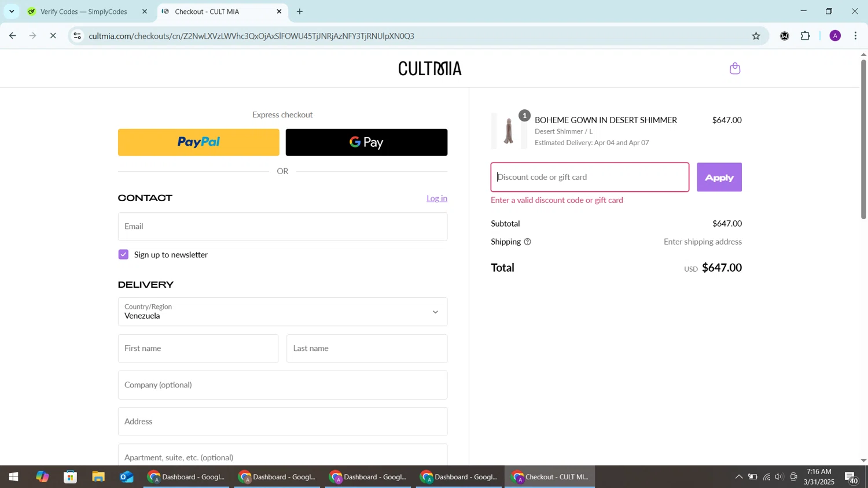Pay with the PayPal express button

[198, 142]
